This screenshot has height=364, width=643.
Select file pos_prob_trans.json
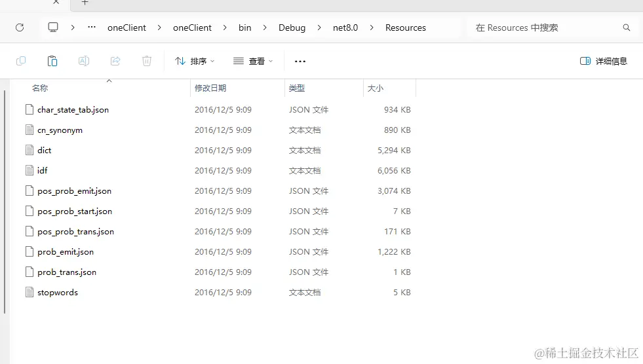tap(75, 231)
